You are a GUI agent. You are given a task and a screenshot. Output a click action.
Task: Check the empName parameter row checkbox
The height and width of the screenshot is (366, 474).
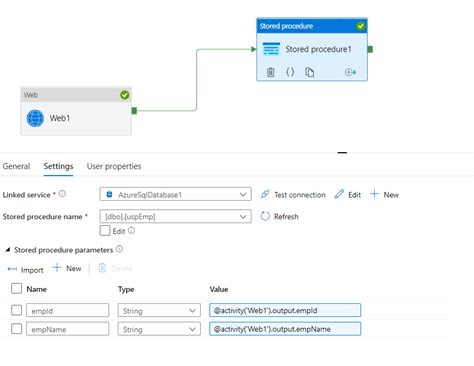[16, 329]
